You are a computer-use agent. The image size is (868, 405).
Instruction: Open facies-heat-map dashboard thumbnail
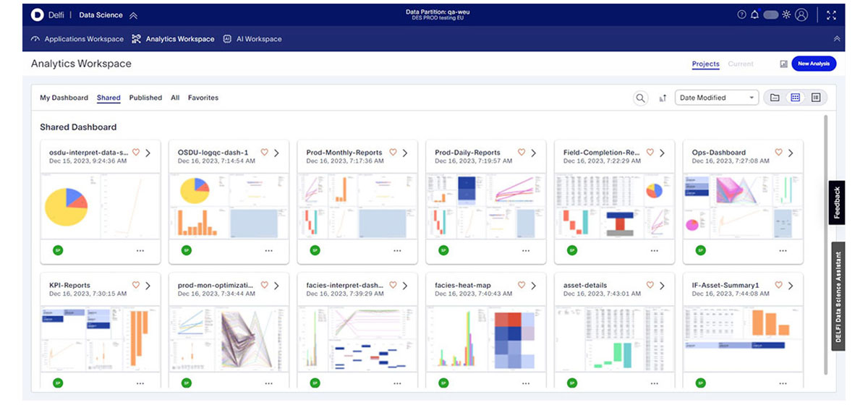pyautogui.click(x=486, y=338)
